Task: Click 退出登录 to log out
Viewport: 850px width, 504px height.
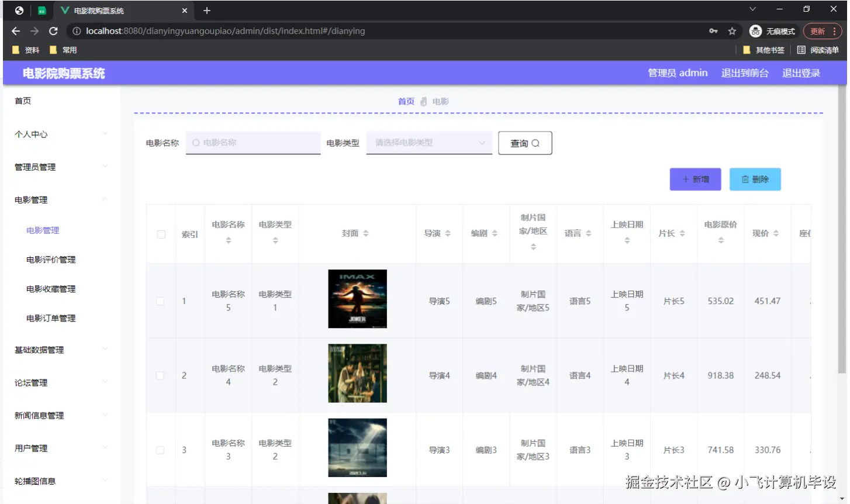Action: click(x=801, y=73)
